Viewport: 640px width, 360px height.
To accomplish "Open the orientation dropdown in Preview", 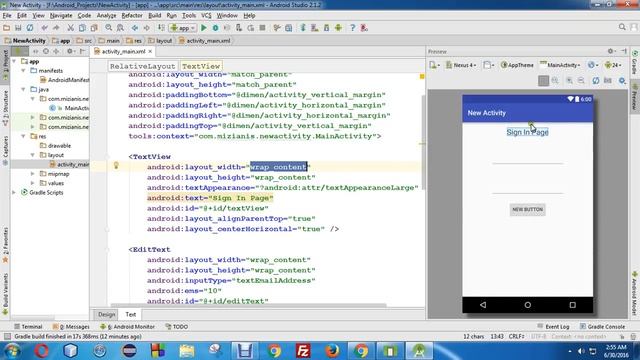I will tap(489, 65).
